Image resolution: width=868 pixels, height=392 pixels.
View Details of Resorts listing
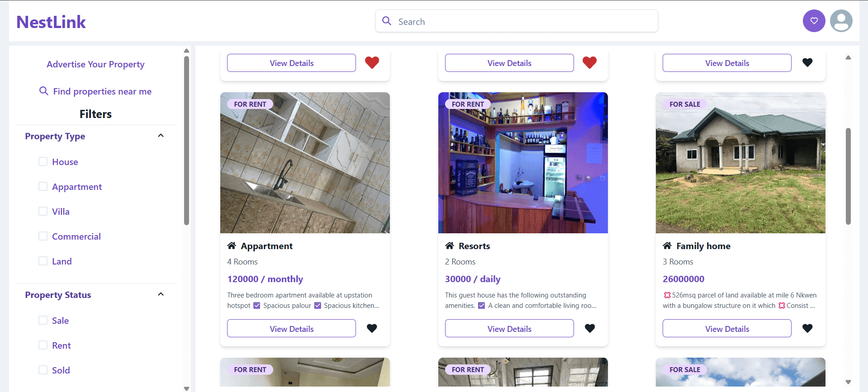pos(509,328)
